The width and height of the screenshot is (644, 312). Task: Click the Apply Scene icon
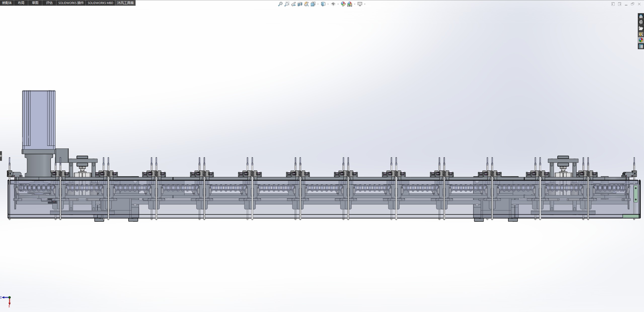pos(350,4)
